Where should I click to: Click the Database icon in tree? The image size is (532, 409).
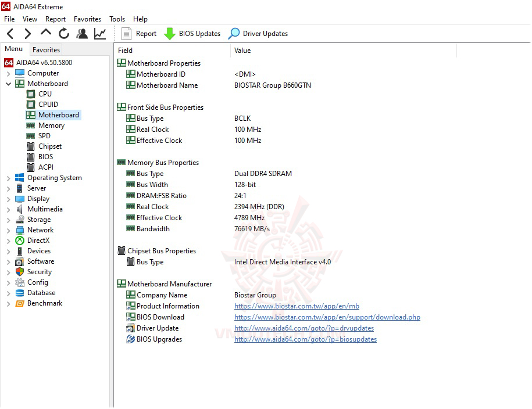click(x=20, y=293)
